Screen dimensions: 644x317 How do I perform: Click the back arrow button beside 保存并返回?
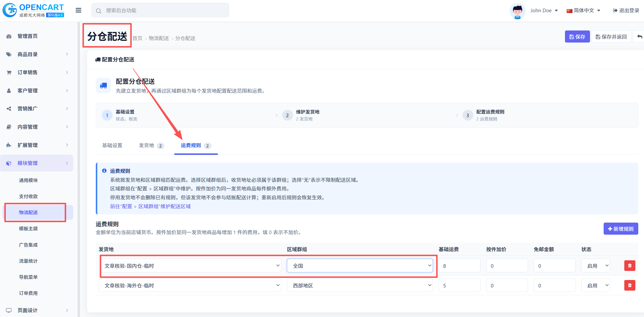pos(639,37)
